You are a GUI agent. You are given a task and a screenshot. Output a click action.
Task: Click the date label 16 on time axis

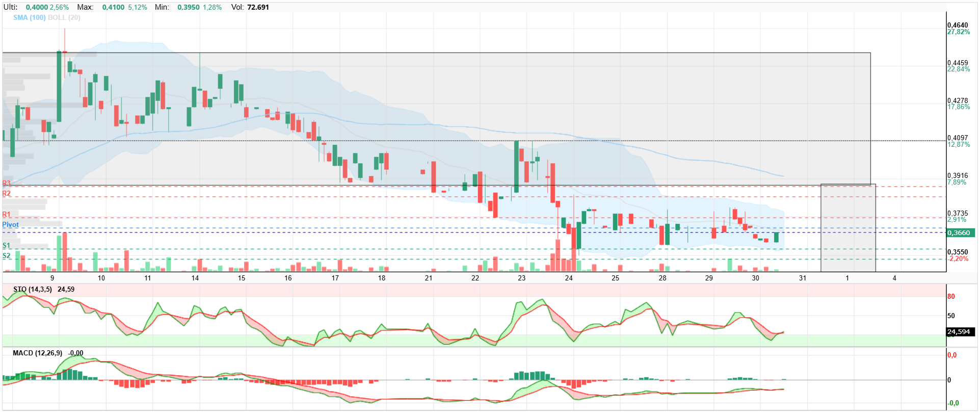click(288, 278)
